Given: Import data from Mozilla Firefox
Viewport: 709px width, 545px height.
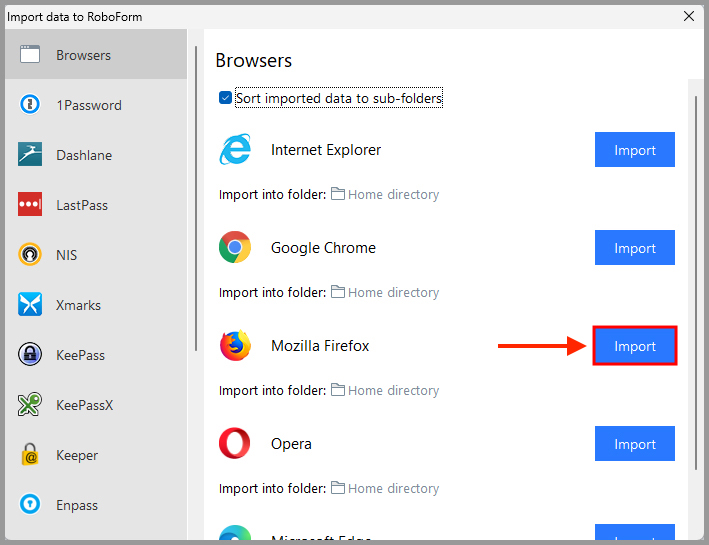Looking at the screenshot, I should tap(635, 346).
